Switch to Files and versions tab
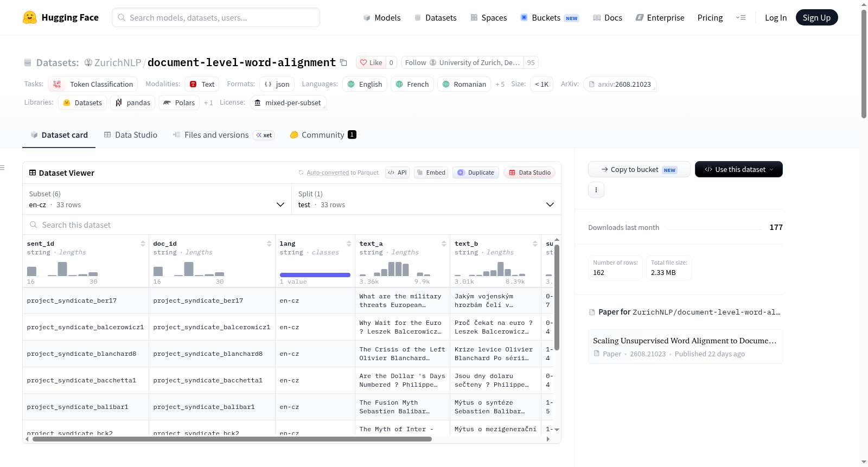The height and width of the screenshot is (467, 868). point(224,135)
